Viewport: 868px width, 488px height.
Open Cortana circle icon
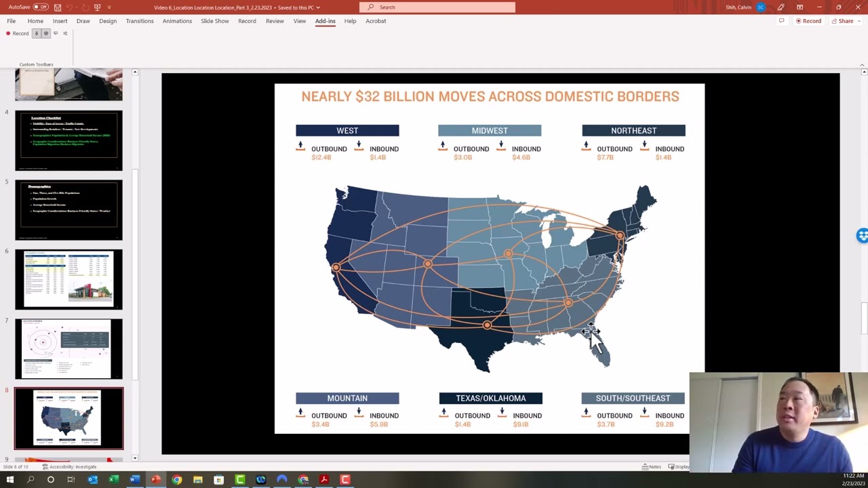(x=51, y=480)
